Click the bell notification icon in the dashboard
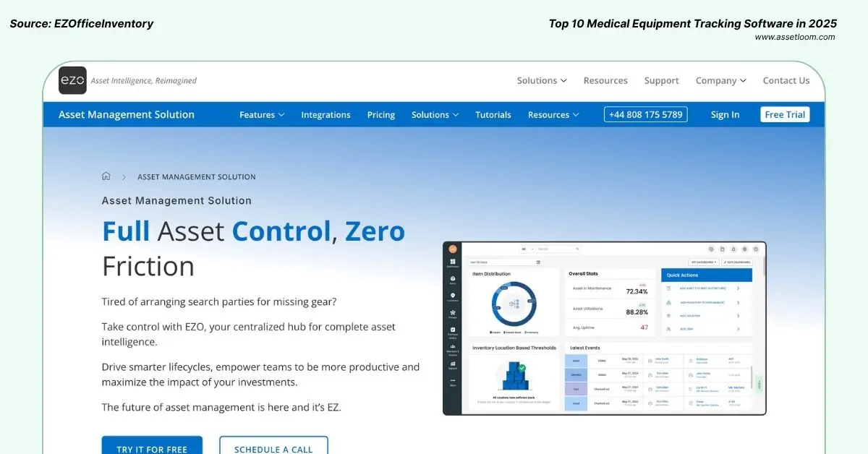This screenshot has height=454, width=868. click(x=733, y=249)
